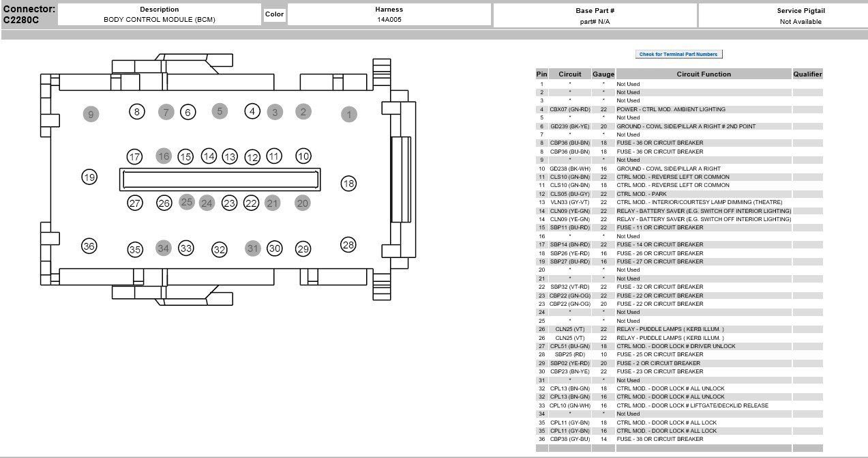Click pin 36 in the connector diagram
Screen dimensions: 868x458
(88, 246)
